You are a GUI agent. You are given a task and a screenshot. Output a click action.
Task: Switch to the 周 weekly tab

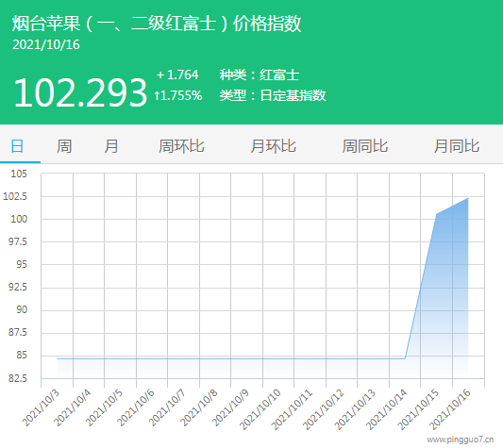pos(64,146)
